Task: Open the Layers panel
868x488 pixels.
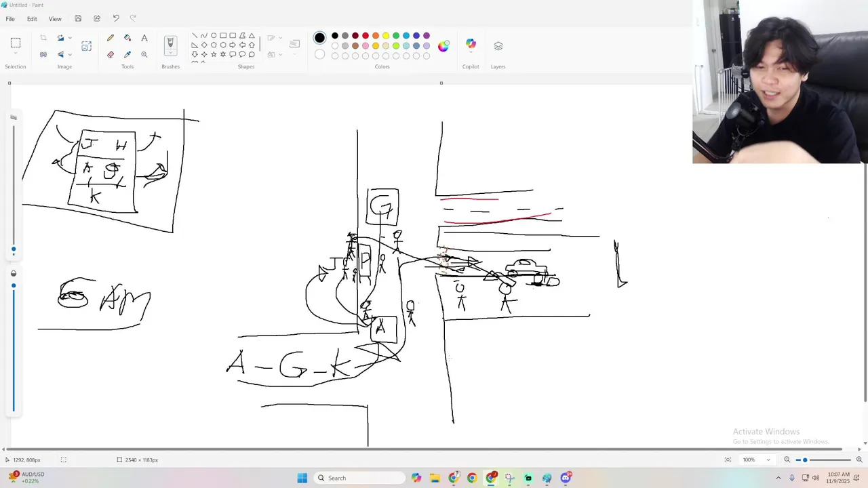Action: point(498,45)
